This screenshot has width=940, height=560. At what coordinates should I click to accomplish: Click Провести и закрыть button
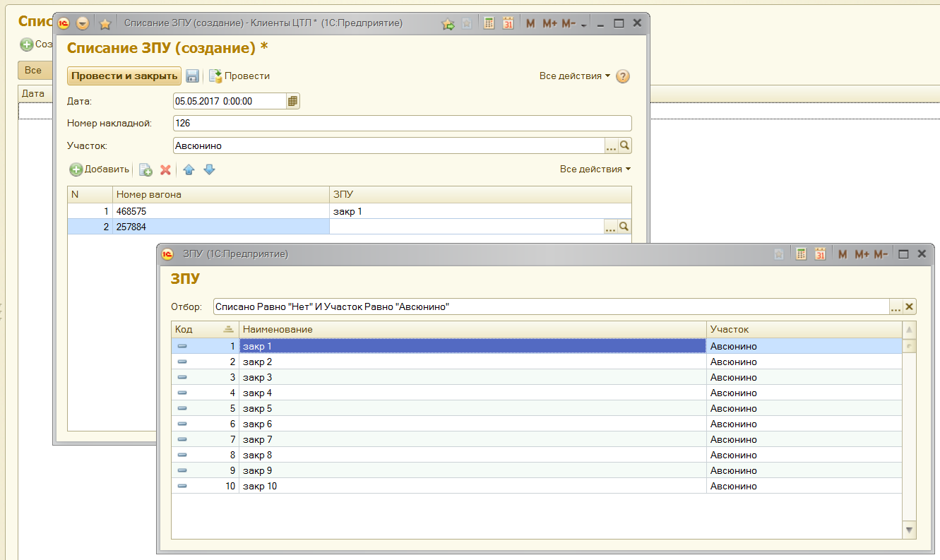coord(124,76)
